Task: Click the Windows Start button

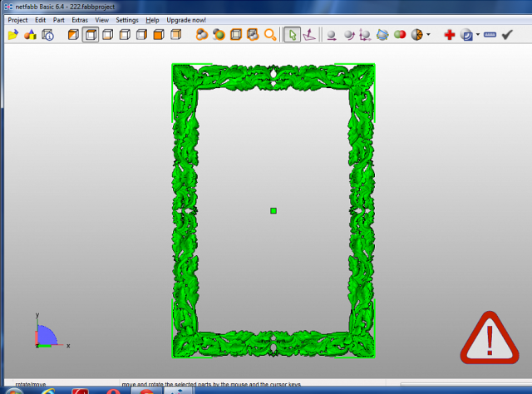Action: (x=13, y=390)
